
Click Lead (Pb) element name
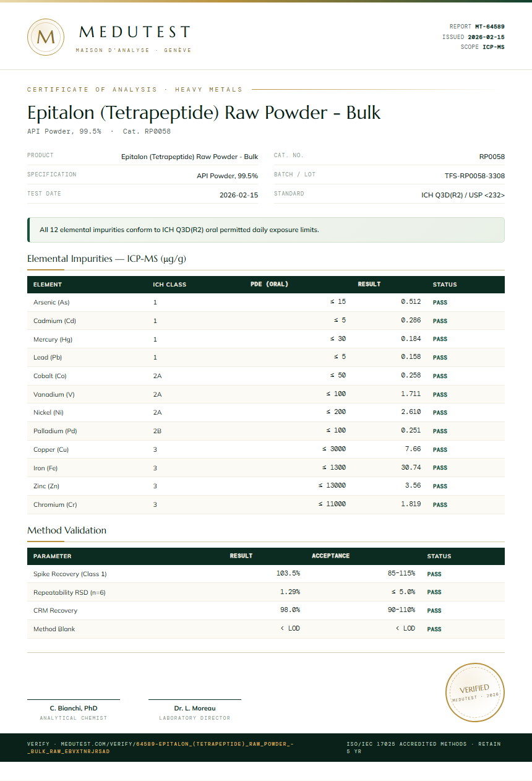click(48, 358)
